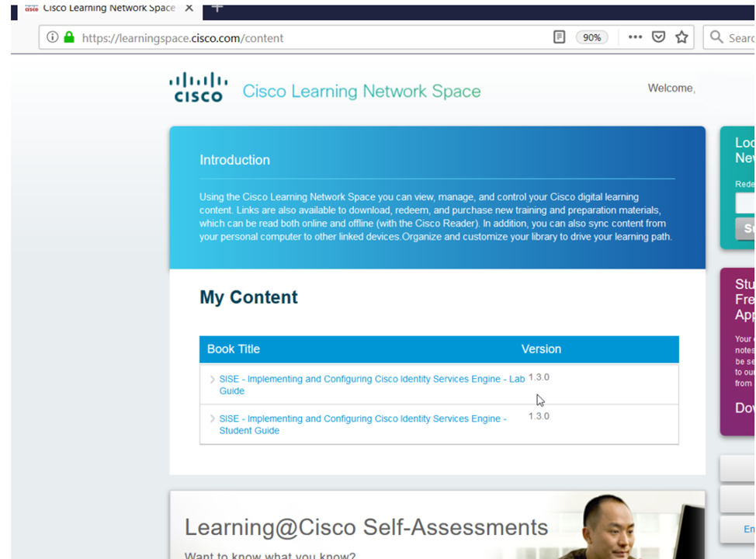756x559 pixels.
Task: Bookmark this page with the star icon
Action: click(x=681, y=37)
